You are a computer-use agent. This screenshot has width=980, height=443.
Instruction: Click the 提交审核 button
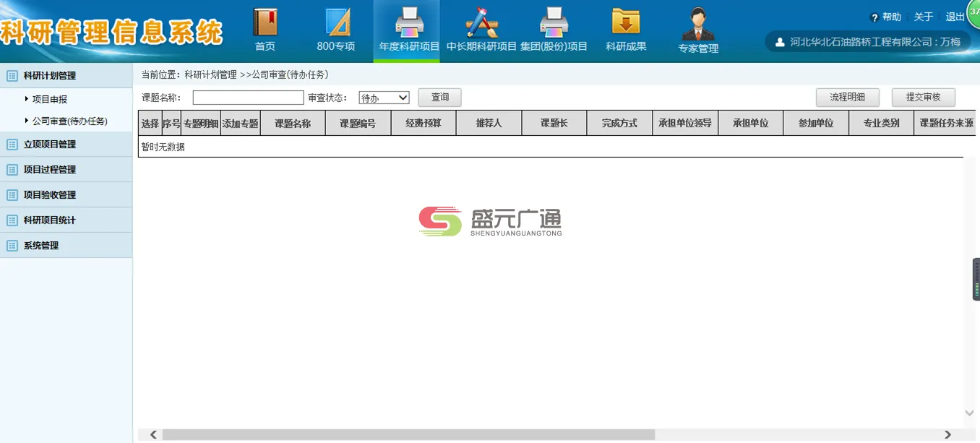923,96
